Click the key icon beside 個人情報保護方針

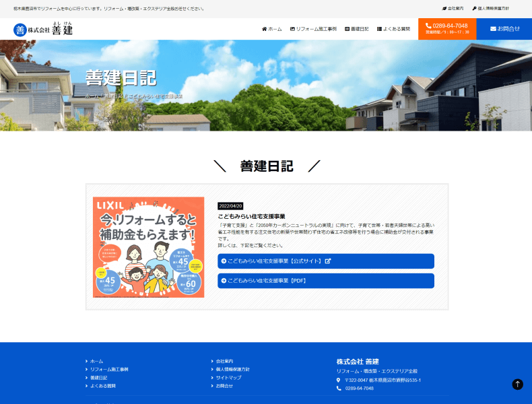pos(474,9)
